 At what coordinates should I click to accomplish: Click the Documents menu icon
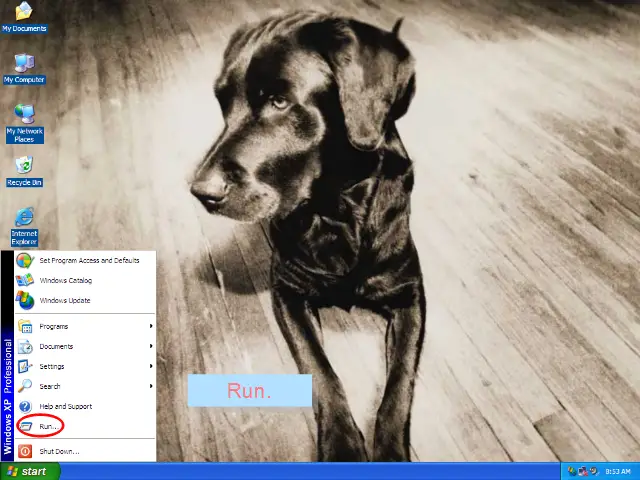coord(25,347)
